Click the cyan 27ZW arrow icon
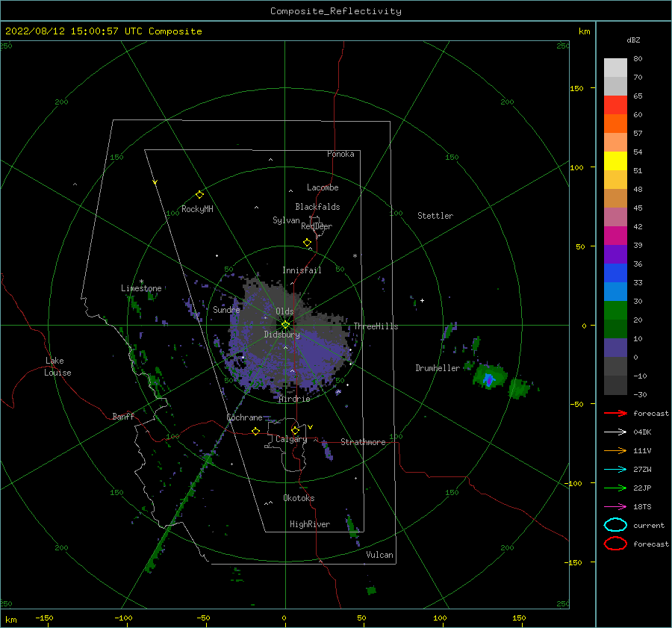 [615, 470]
